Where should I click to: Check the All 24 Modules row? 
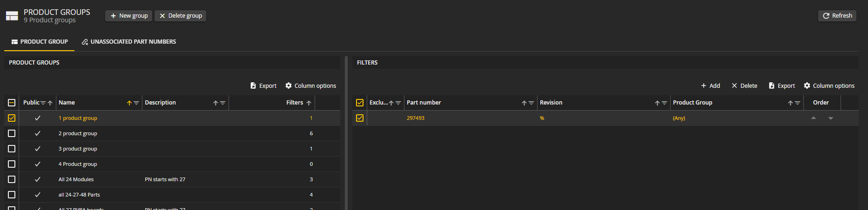click(12, 179)
